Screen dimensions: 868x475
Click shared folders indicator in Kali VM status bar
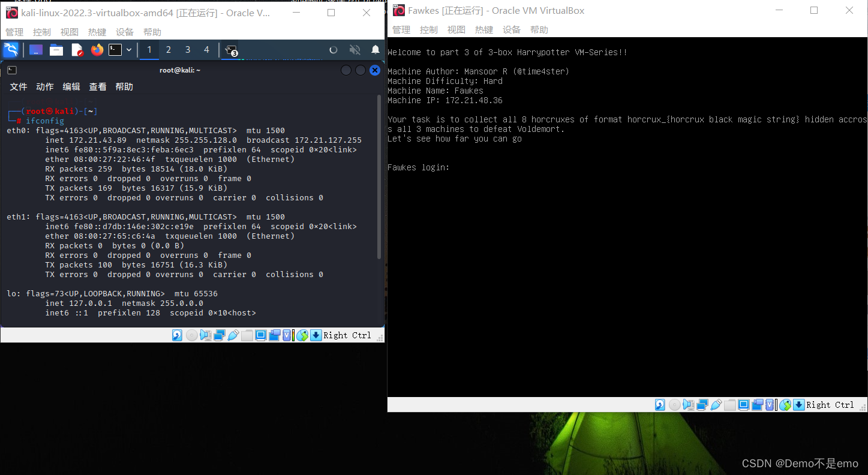coord(247,335)
